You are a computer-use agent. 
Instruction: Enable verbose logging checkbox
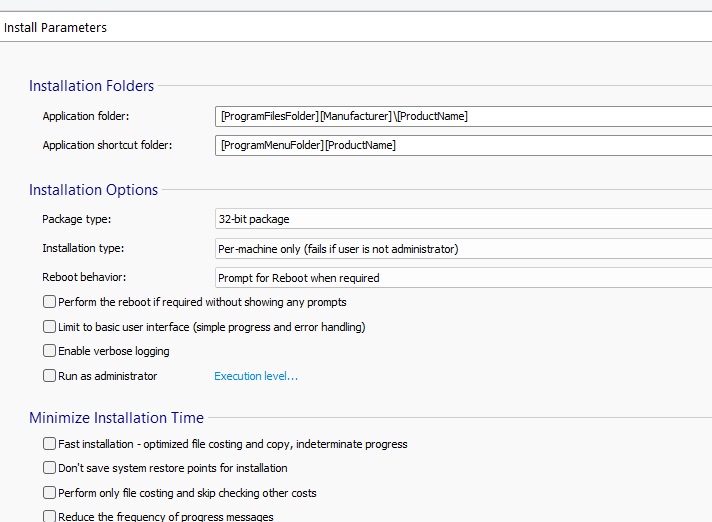tap(50, 351)
